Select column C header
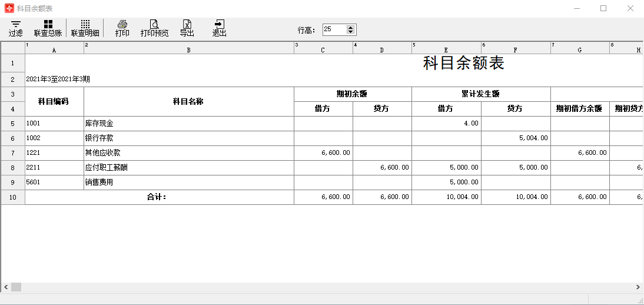Viewport: 644px width, 305px height. 323,48
